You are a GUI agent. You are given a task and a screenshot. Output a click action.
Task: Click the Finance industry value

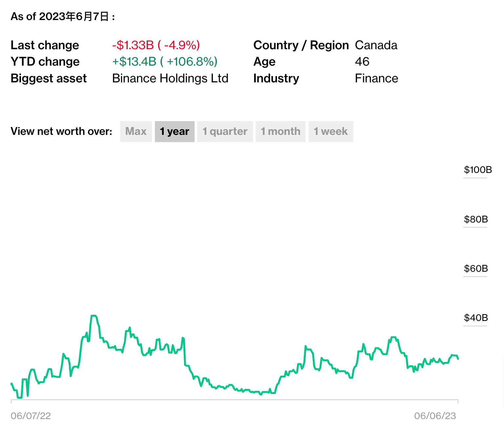pos(376,78)
